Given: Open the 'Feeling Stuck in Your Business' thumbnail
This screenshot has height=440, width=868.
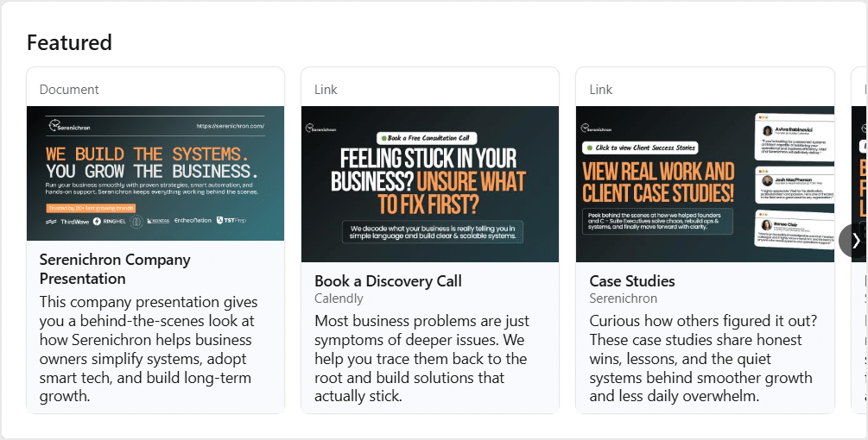Looking at the screenshot, I should point(430,184).
